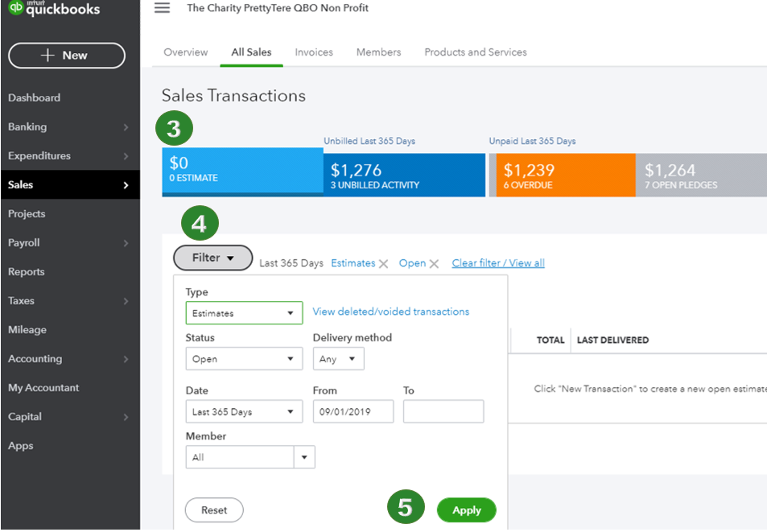
Task: Expand Capital submenu chevron
Action: click(126, 417)
